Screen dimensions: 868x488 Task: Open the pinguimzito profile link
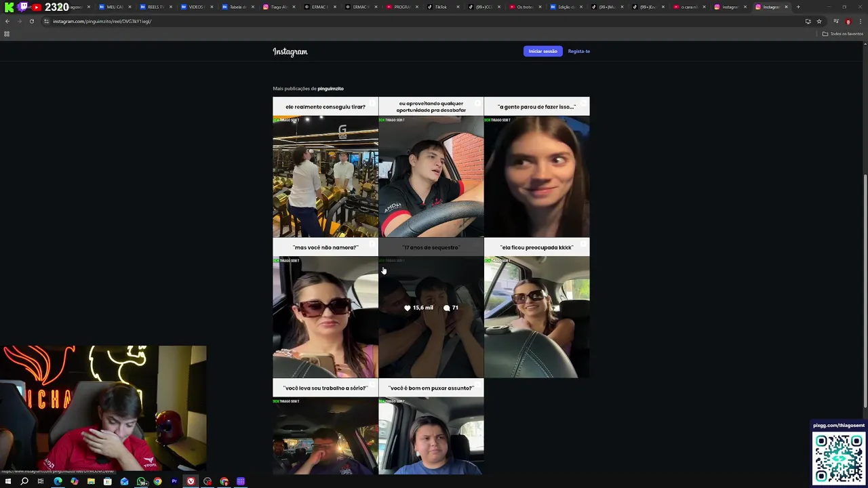[x=330, y=88]
